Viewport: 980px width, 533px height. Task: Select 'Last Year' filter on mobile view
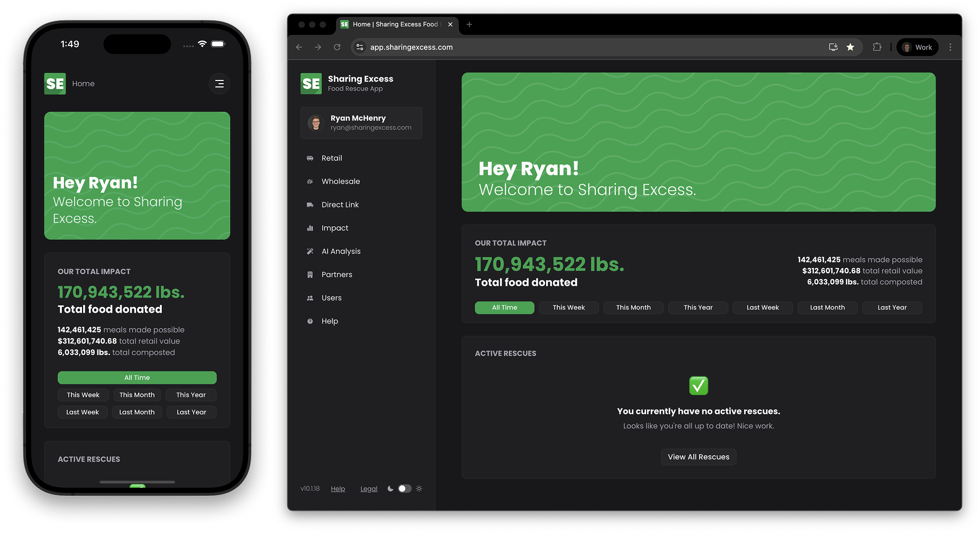coord(191,412)
